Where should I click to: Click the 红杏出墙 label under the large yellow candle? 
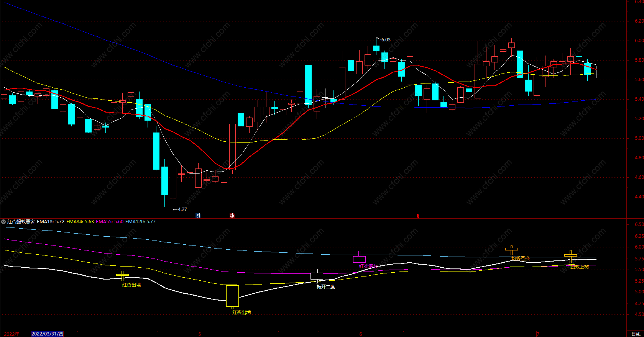coord(242,312)
